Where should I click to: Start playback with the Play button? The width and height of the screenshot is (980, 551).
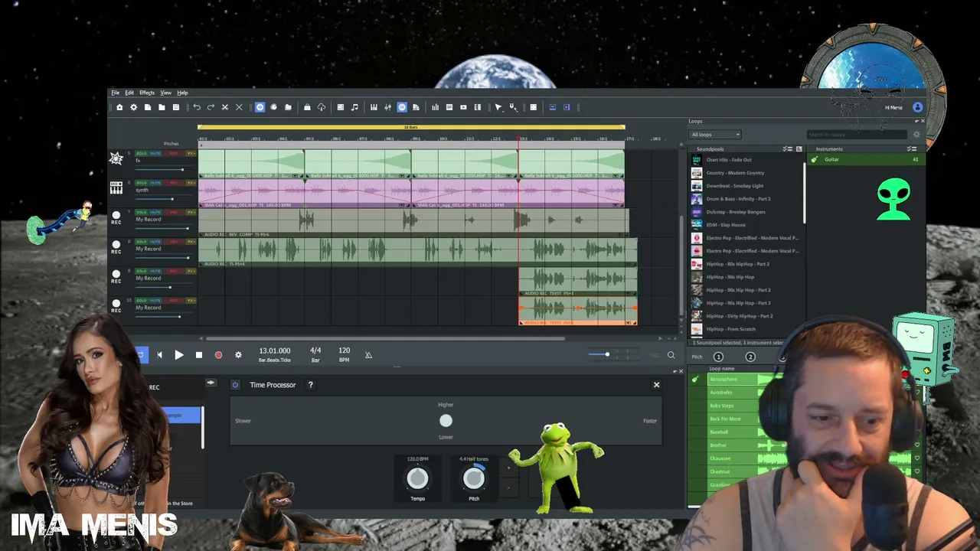[179, 355]
